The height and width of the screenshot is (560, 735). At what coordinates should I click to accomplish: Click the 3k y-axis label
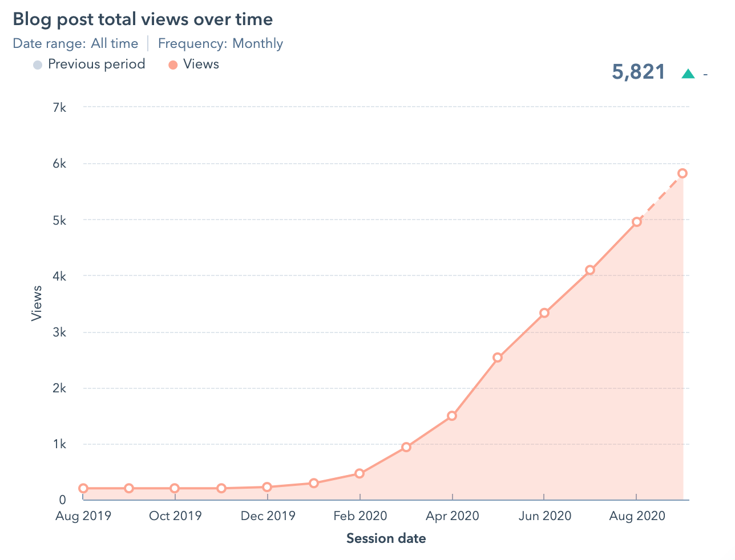[x=59, y=332]
